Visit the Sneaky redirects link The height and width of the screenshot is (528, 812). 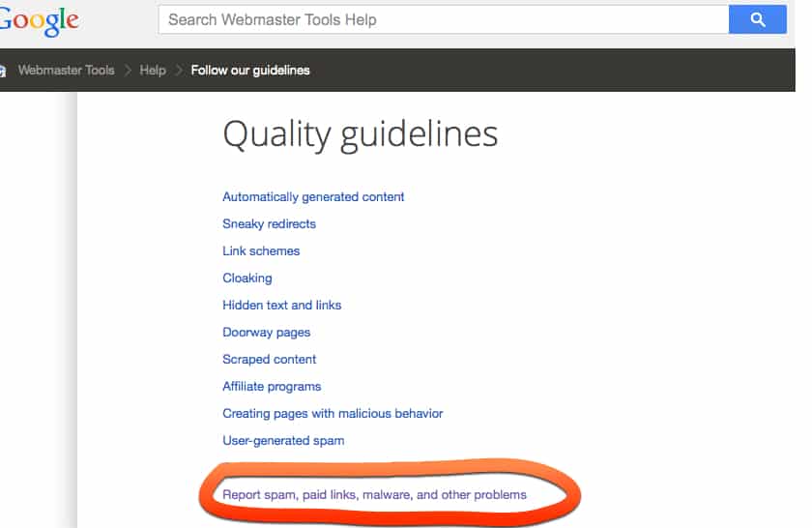coord(269,224)
